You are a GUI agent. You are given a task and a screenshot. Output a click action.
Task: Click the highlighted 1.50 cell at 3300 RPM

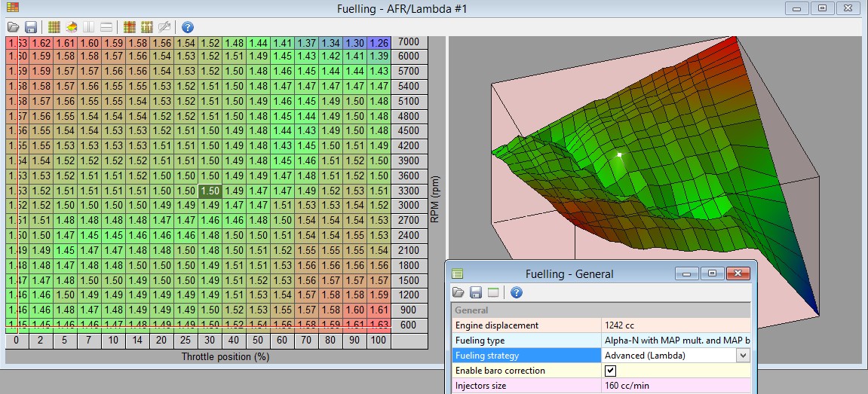click(x=211, y=191)
